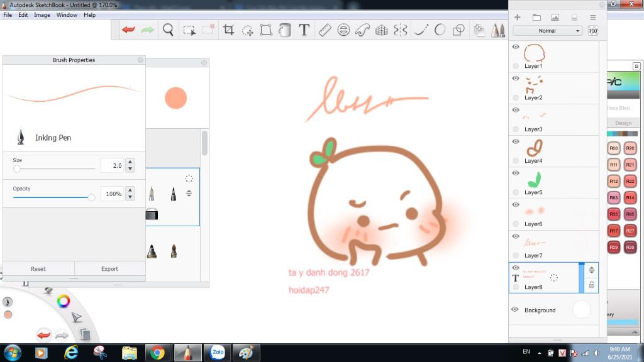Hide Layer1 with its eye icon

click(x=516, y=47)
